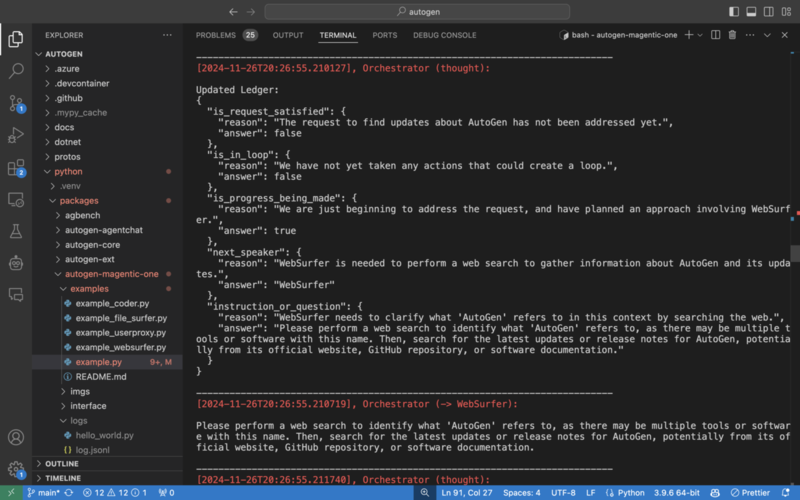Switch to the PORTS tab
The width and height of the screenshot is (800, 500).
(385, 35)
